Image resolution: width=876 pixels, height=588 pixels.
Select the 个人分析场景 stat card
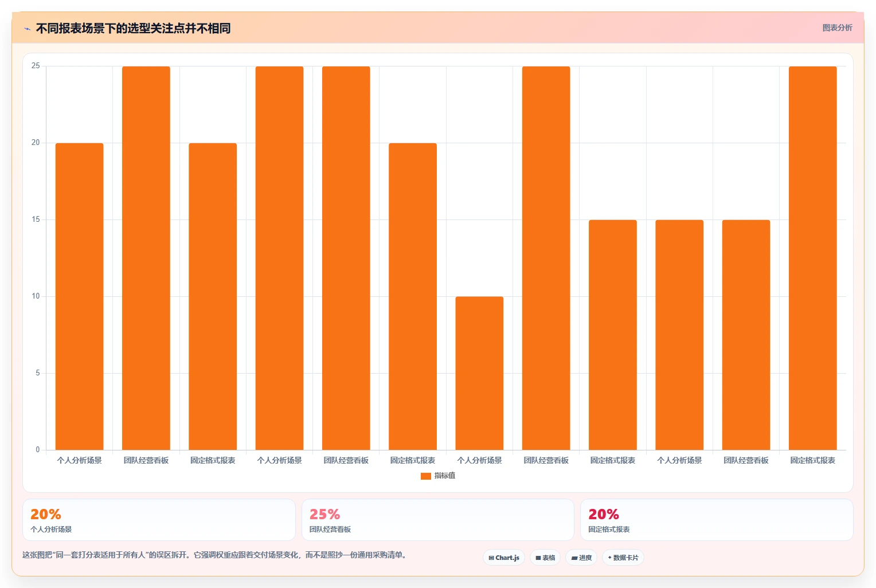[159, 520]
